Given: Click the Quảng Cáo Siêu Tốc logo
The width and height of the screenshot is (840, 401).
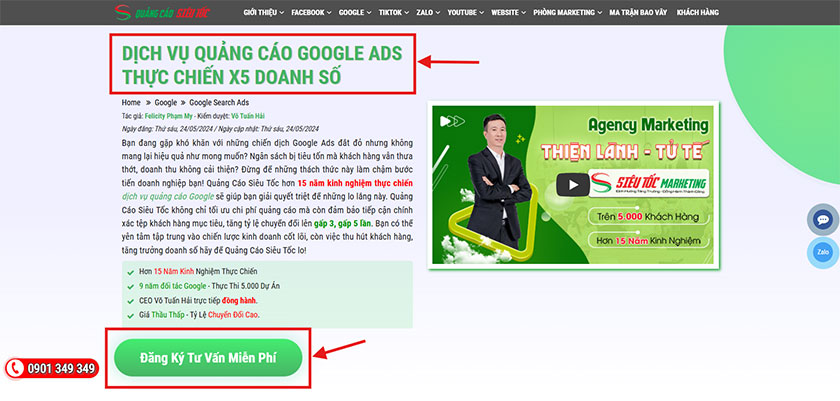Looking at the screenshot, I should (x=163, y=12).
